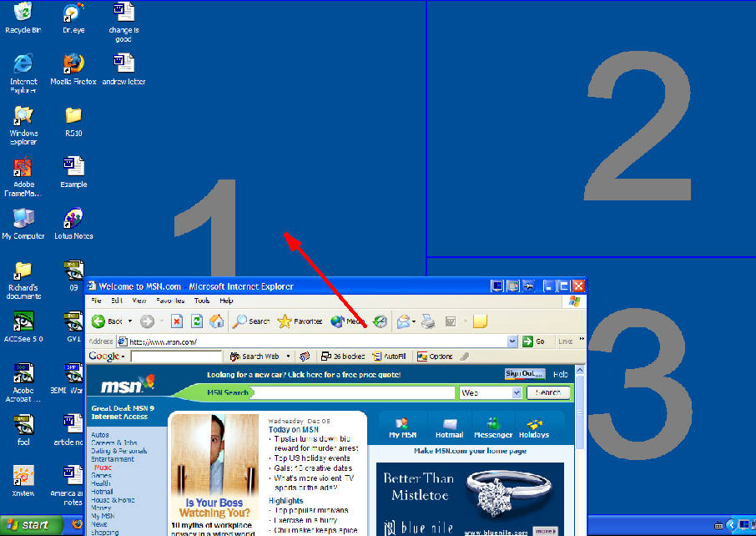Click the Is Your Boss Watching You headline
The image size is (756, 536).
point(214,508)
